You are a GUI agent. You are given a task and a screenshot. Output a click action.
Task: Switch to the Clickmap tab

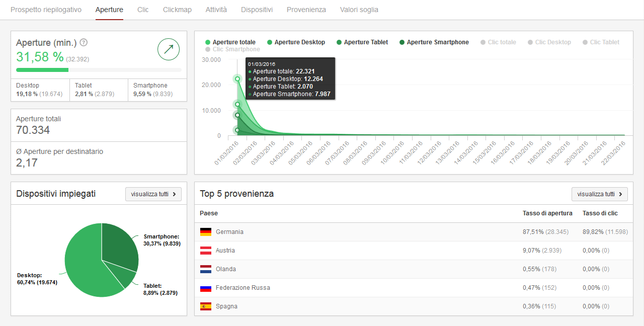(x=177, y=10)
